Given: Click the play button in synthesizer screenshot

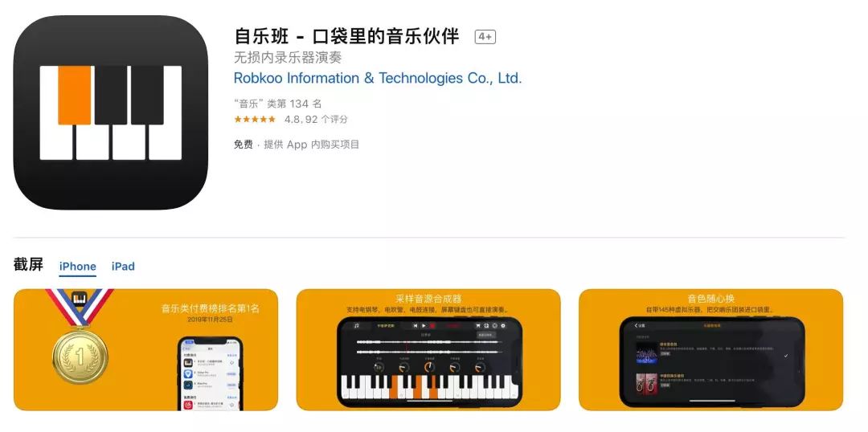Looking at the screenshot, I should 424,326.
